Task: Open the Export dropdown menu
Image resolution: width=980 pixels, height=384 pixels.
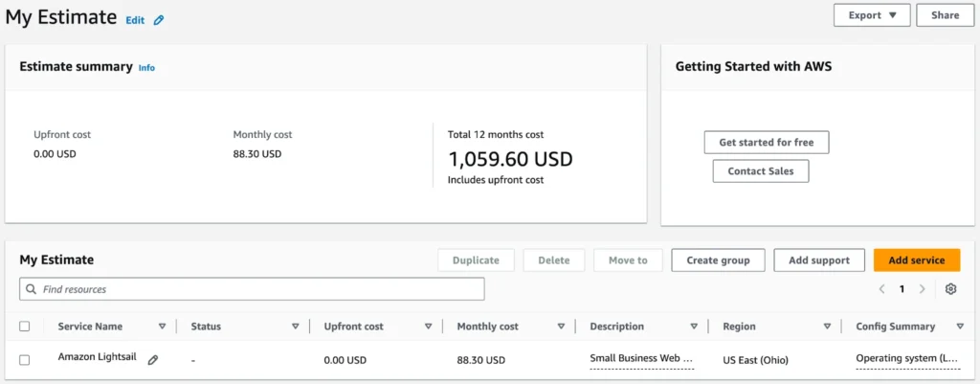Action: [x=872, y=15]
